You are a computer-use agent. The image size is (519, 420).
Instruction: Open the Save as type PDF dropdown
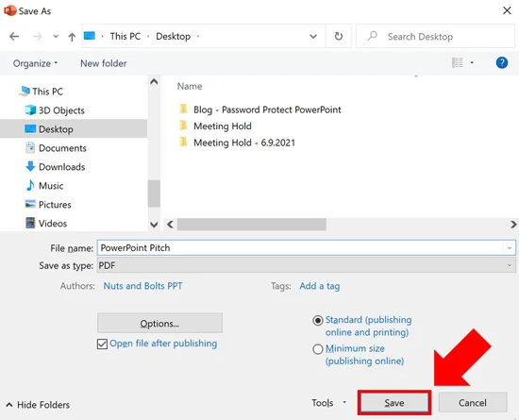[x=306, y=265]
